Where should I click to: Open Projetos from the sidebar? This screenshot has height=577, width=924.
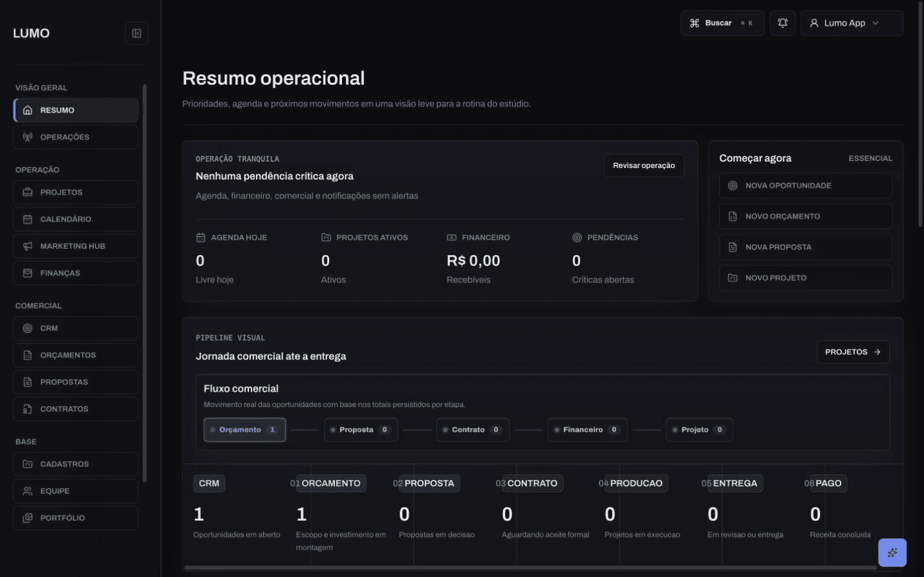tap(76, 193)
